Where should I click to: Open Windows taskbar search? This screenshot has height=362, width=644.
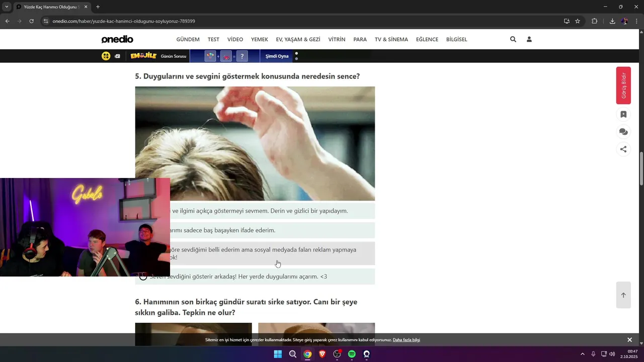click(x=293, y=354)
